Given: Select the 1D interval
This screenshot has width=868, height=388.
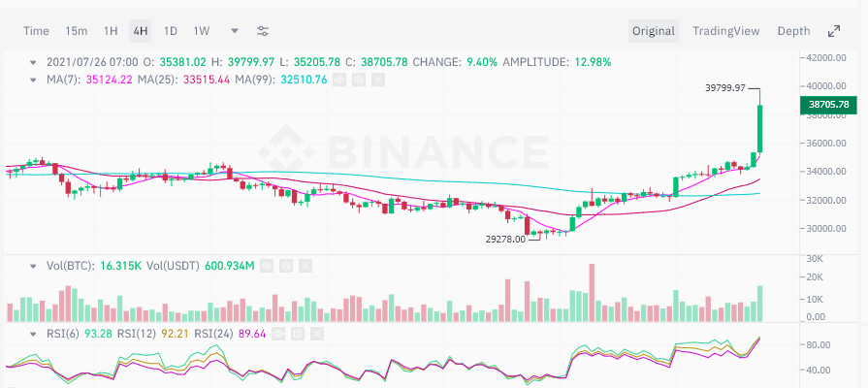Looking at the screenshot, I should [171, 31].
